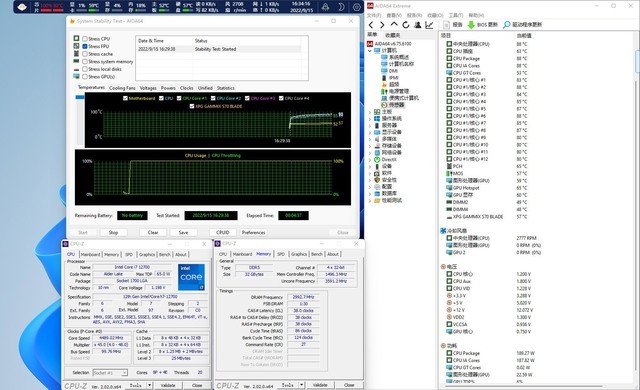Open the graph chart icon in AIDA64 toolbar
The image size is (640, 390).
[x=429, y=25]
